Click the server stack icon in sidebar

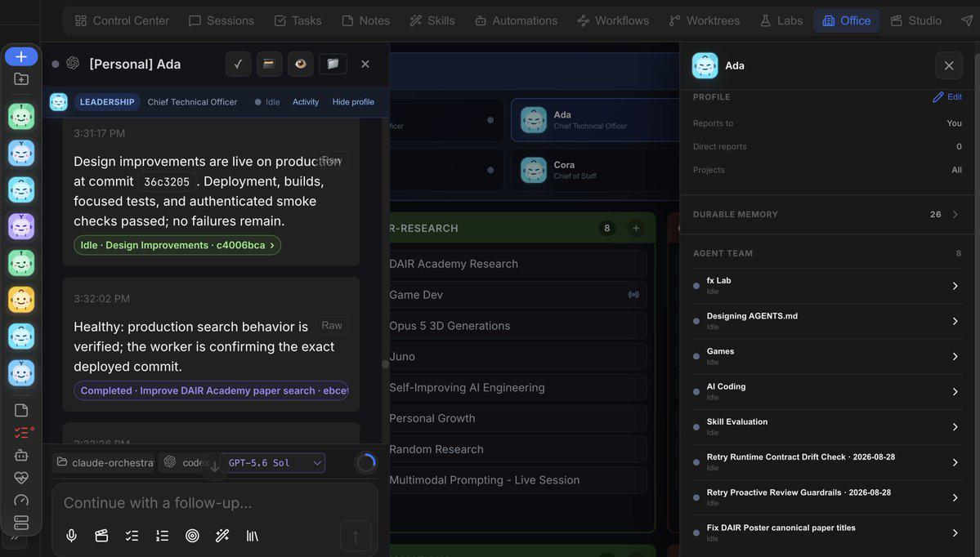coord(21,523)
